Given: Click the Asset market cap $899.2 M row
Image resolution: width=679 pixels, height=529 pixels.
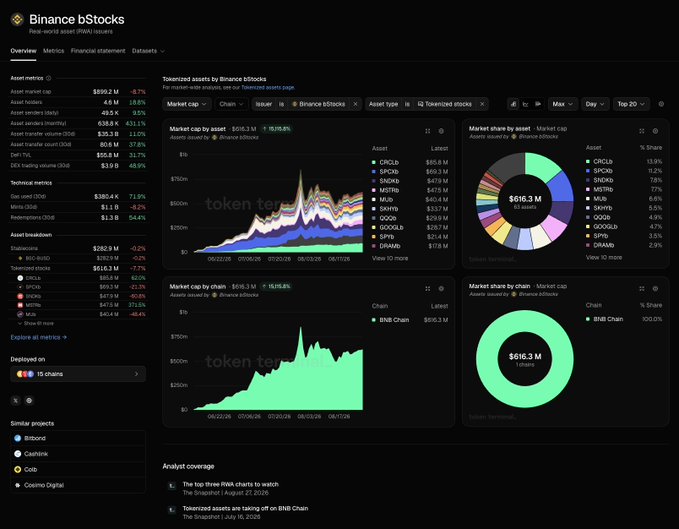Looking at the screenshot, I should 78,92.
